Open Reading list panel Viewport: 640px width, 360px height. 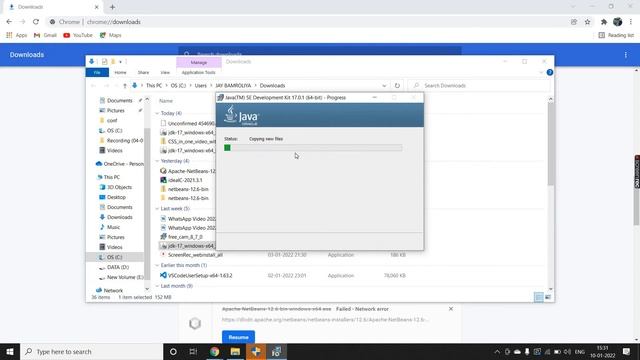616,35
